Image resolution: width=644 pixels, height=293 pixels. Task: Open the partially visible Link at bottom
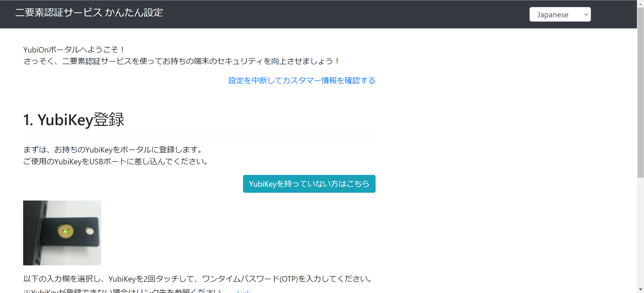244,291
